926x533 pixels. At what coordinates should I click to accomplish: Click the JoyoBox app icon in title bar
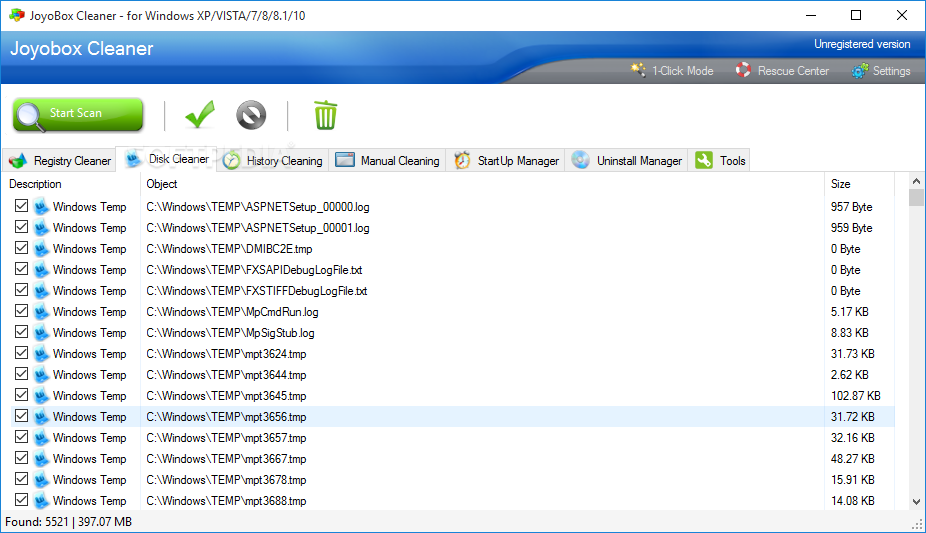coord(17,15)
